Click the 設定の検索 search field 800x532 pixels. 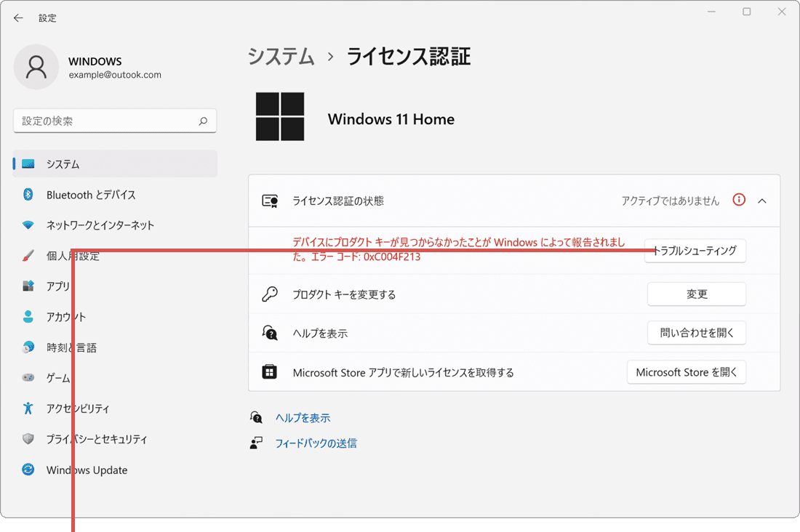(x=114, y=121)
